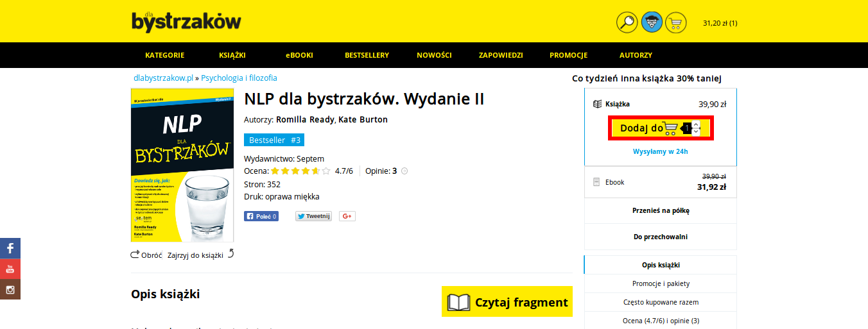Click the Ebook price '31,92 zł'
Viewport: 868px width, 329px height.
click(711, 187)
